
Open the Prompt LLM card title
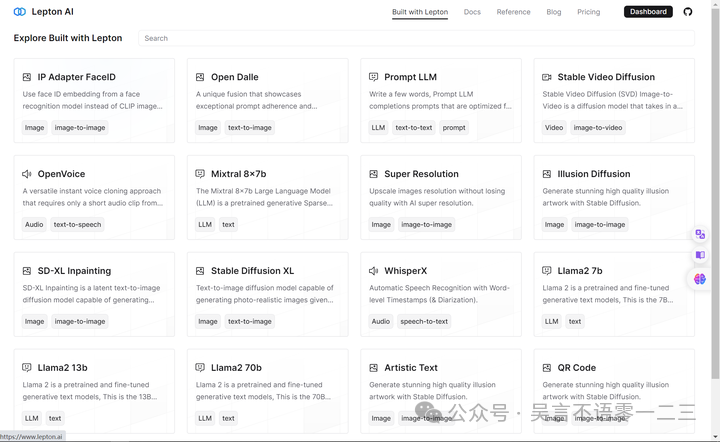[x=411, y=77]
